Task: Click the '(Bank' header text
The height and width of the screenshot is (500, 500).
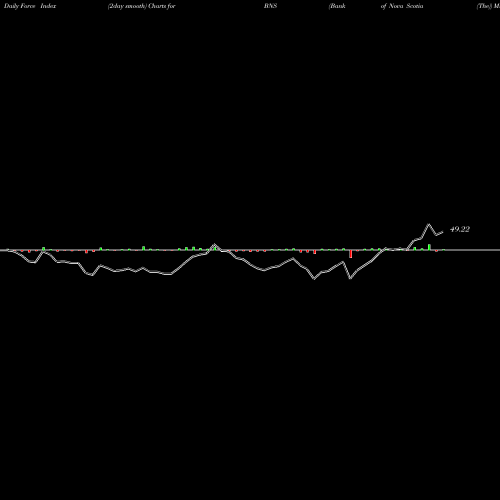Action: [337, 6]
